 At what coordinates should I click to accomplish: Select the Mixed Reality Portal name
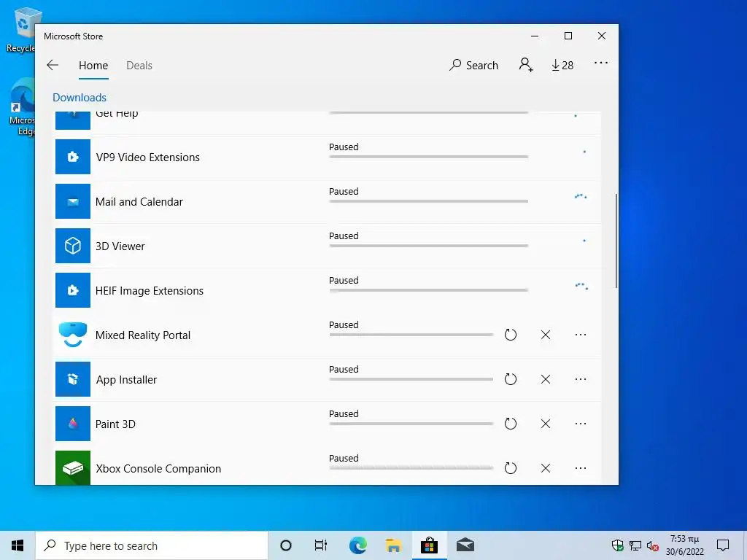click(x=143, y=335)
